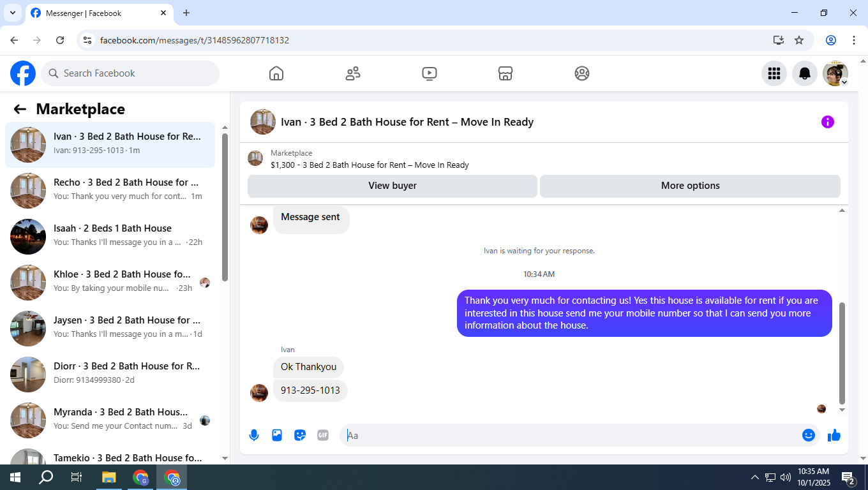Click the install app icon in address bar
The width and height of the screenshot is (868, 490).
coord(779,40)
